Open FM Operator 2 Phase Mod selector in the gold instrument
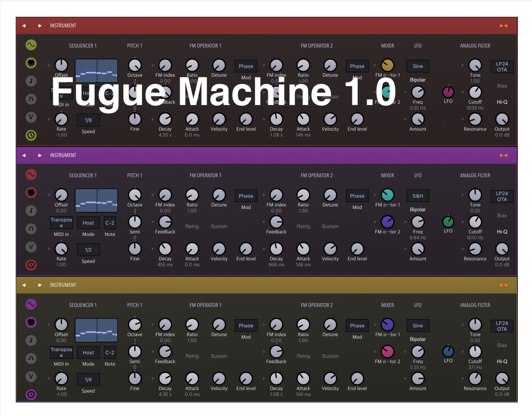Image resolution: width=532 pixels, height=416 pixels. click(x=357, y=326)
